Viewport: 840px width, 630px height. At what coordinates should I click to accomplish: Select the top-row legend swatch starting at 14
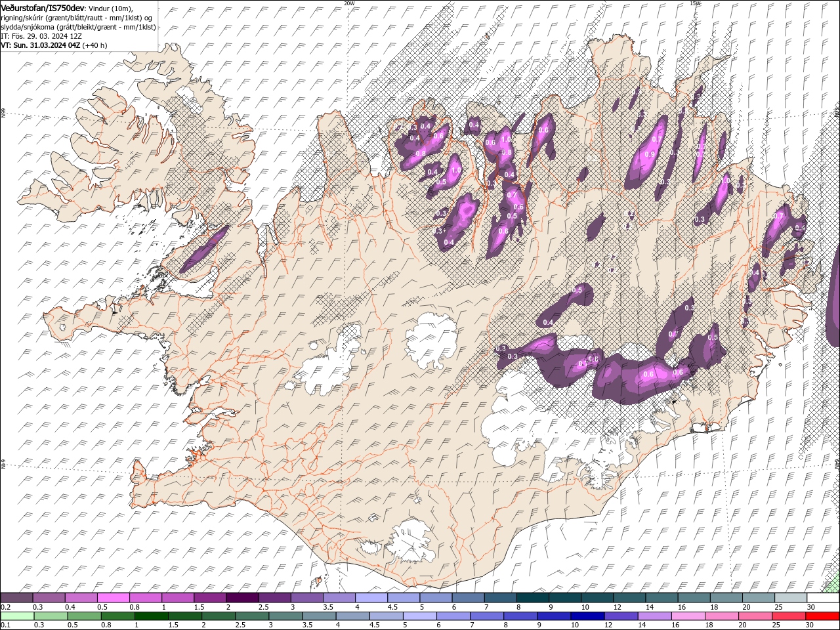[661, 598]
